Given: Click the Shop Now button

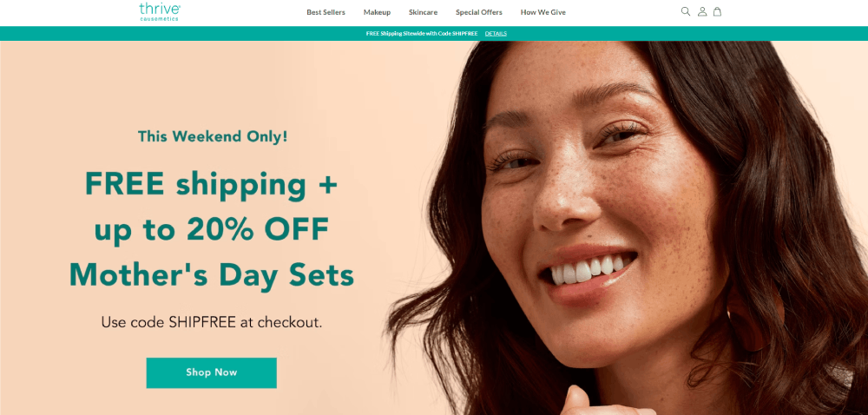Looking at the screenshot, I should point(212,373).
